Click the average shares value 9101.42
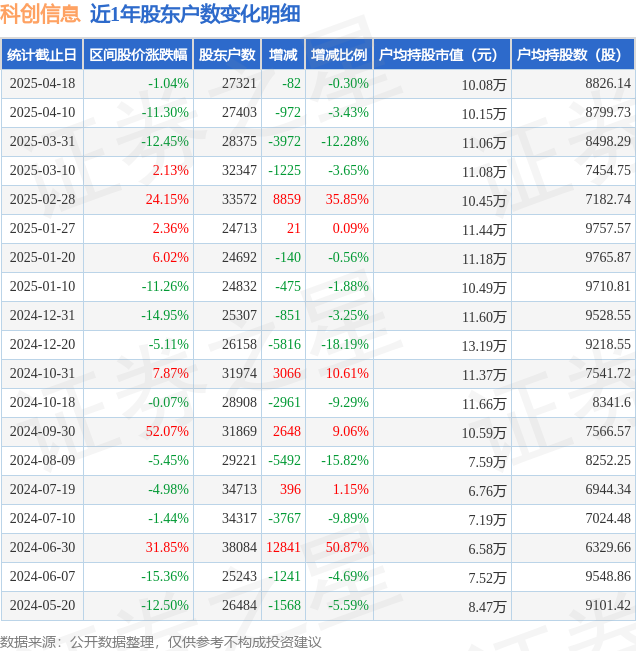 [x=608, y=606]
